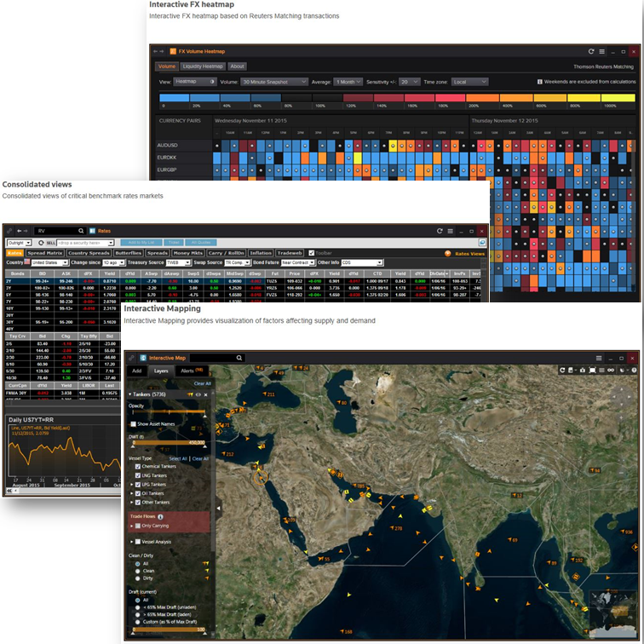
Task: Open the Time zone dropdown
Action: click(470, 82)
